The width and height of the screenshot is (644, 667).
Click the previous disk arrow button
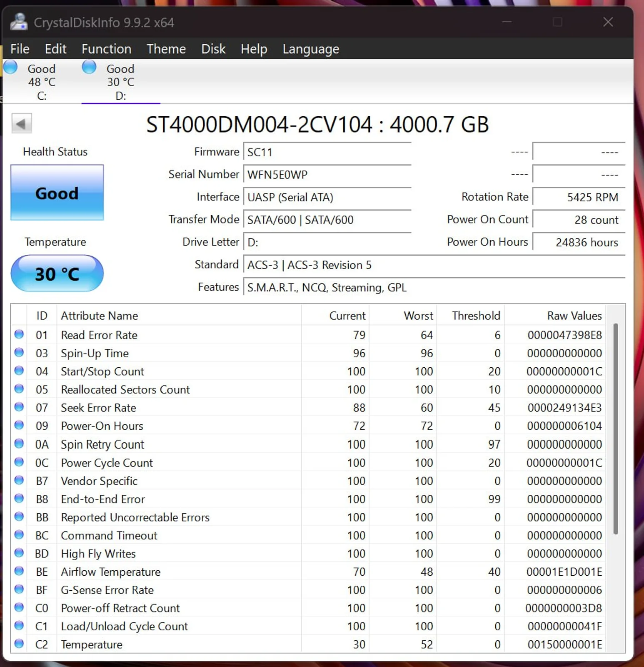pos(22,123)
